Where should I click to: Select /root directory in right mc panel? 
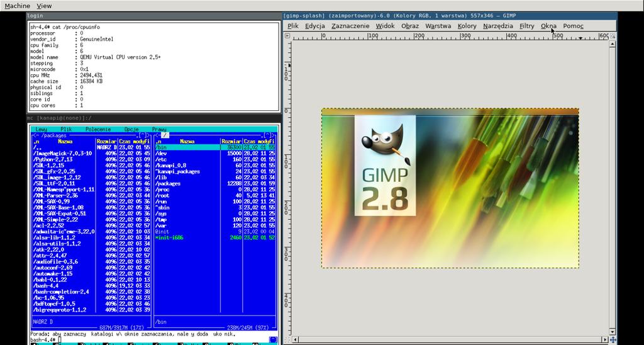point(215,195)
